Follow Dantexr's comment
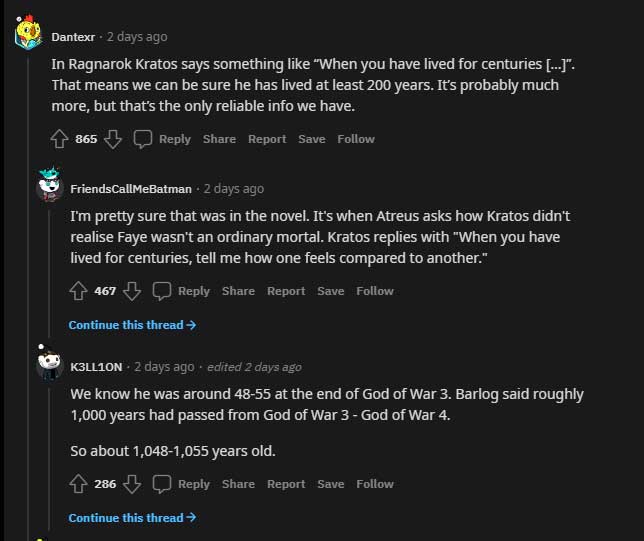 356,139
